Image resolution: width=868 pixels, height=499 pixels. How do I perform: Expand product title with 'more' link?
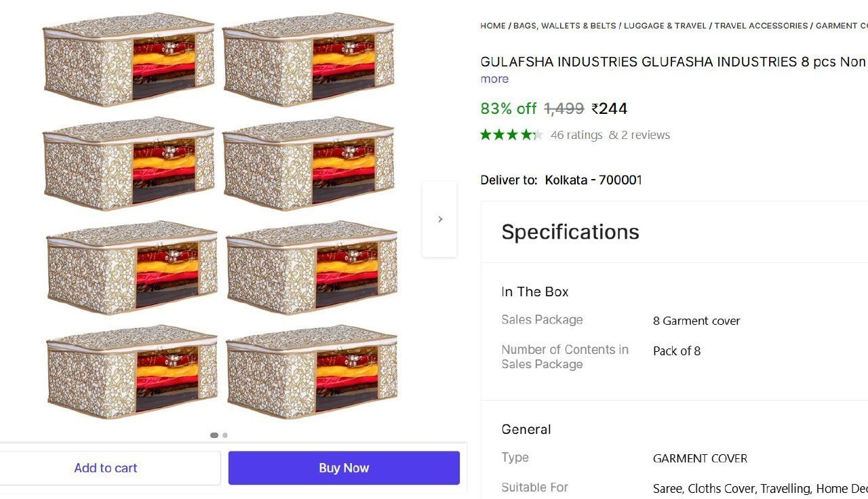coord(494,79)
